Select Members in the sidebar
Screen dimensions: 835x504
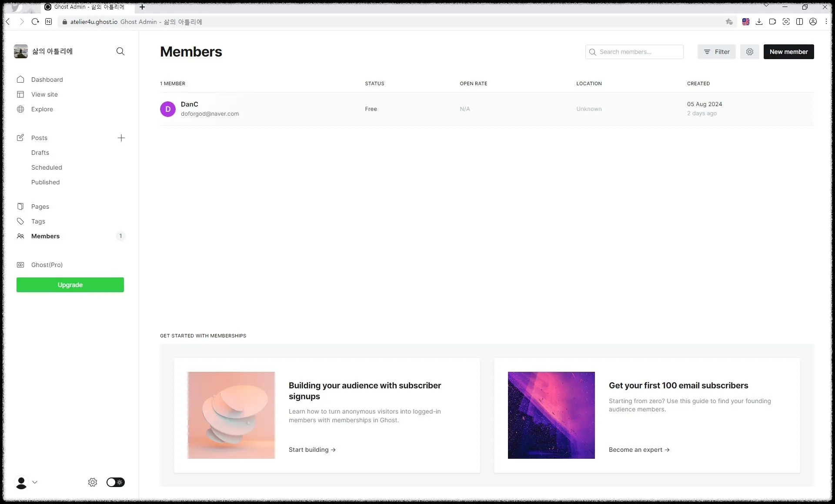coord(45,236)
